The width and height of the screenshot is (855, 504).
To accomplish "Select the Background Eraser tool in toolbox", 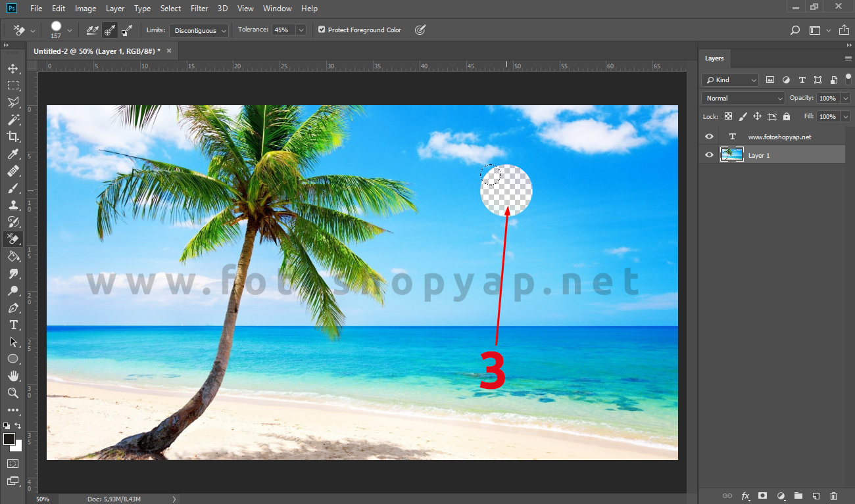I will (x=12, y=239).
